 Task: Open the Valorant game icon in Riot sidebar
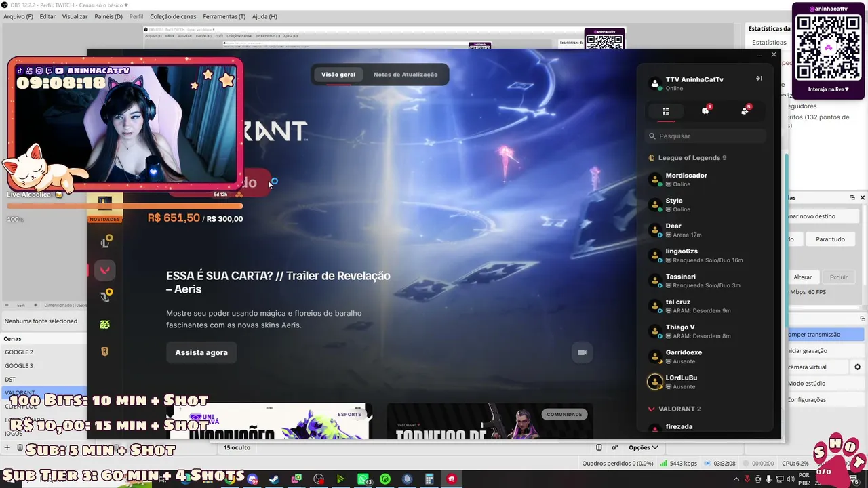click(104, 270)
